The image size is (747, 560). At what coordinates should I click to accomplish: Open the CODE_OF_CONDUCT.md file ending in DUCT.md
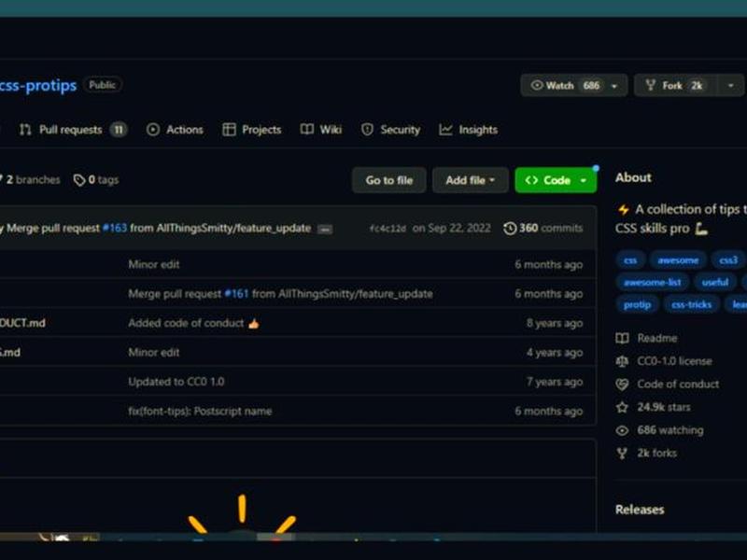22,323
